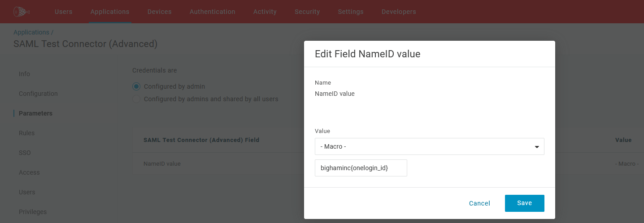
Task: Open the Devices menu
Action: [159, 12]
